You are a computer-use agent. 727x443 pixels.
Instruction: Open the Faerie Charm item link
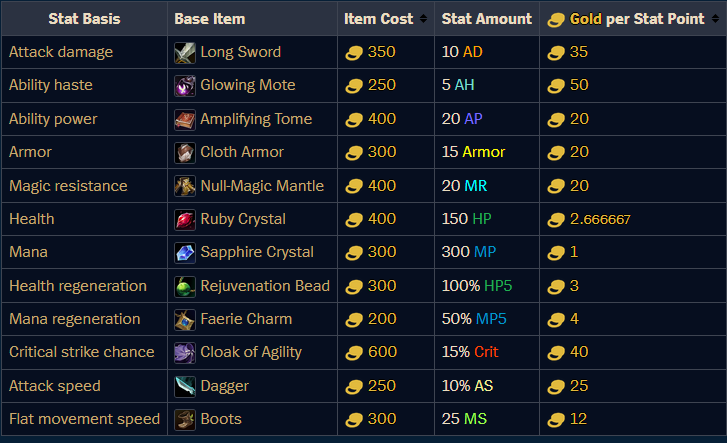tap(246, 319)
